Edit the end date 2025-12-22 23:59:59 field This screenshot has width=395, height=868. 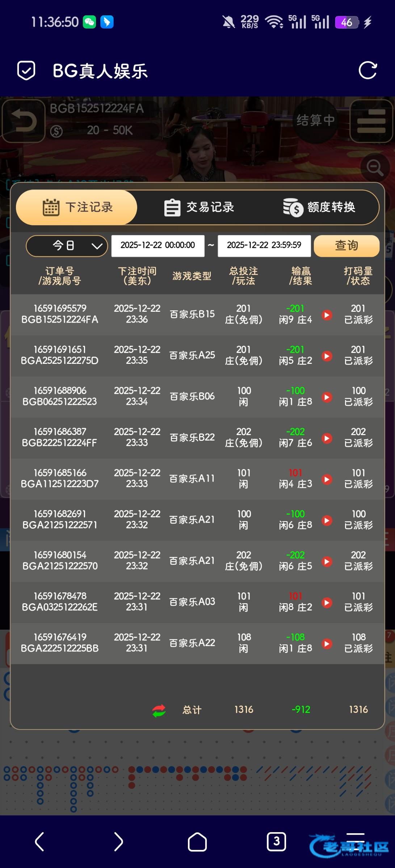[264, 246]
